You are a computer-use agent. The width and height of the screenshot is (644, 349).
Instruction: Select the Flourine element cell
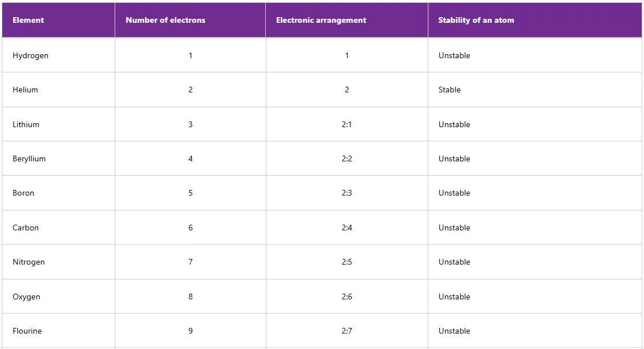[x=27, y=331]
